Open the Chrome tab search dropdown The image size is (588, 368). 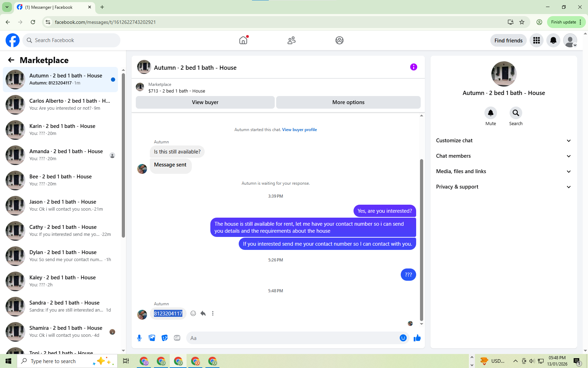tap(7, 7)
